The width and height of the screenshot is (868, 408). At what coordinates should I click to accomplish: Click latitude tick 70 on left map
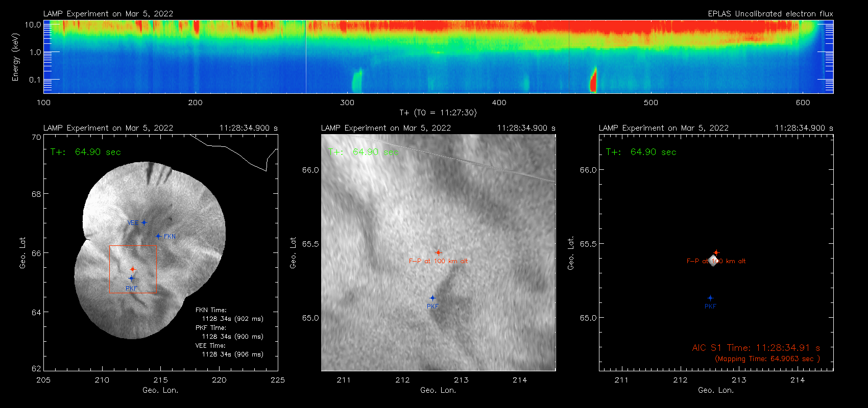point(36,137)
